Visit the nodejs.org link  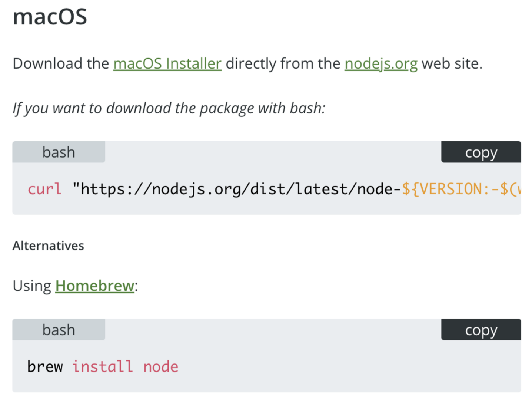pyautogui.click(x=381, y=63)
